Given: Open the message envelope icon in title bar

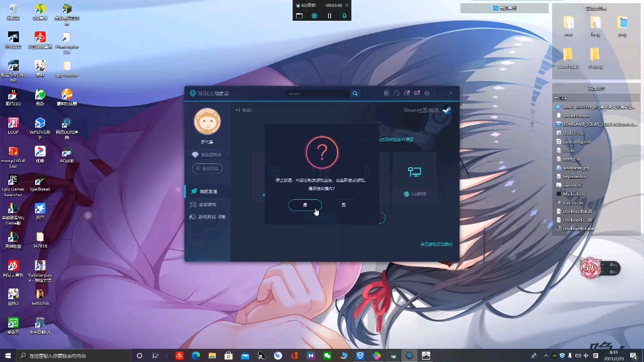Looking at the screenshot, I should (418, 92).
